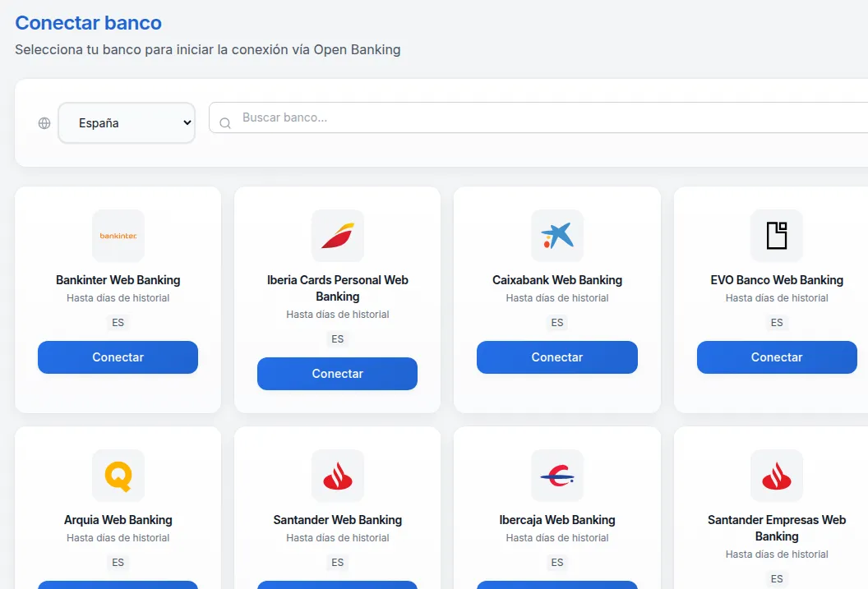Click the Bankinter bank logo
The height and width of the screenshot is (589, 868).
click(118, 236)
